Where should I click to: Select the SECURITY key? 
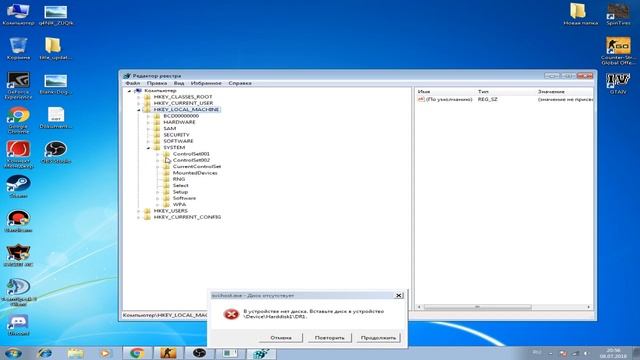click(x=176, y=135)
